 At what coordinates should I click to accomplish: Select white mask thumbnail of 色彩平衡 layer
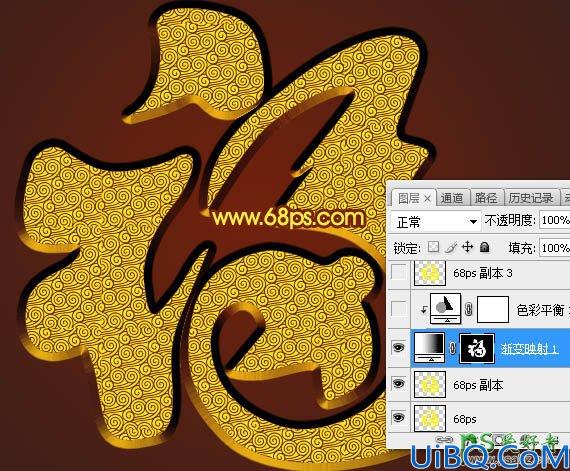pyautogui.click(x=493, y=309)
